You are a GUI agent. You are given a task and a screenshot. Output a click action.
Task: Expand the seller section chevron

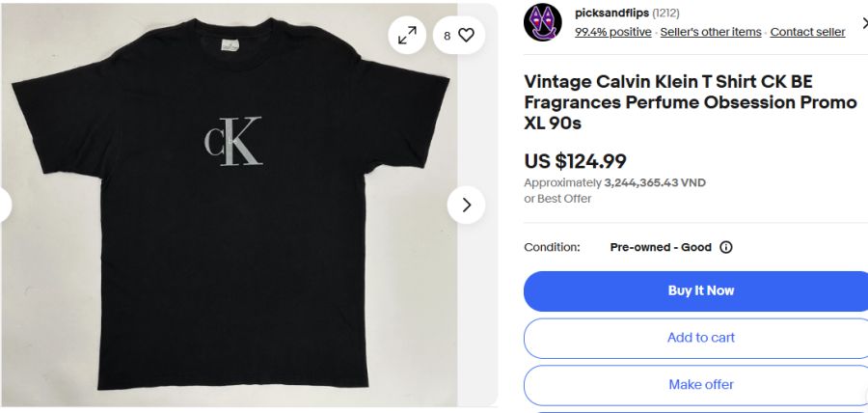click(863, 22)
